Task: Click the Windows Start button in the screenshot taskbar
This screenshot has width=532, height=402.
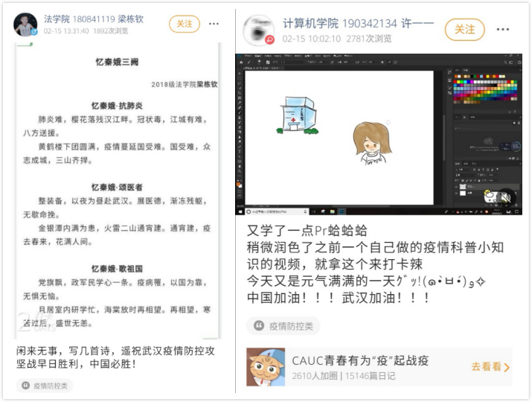Action: pyautogui.click(x=240, y=211)
